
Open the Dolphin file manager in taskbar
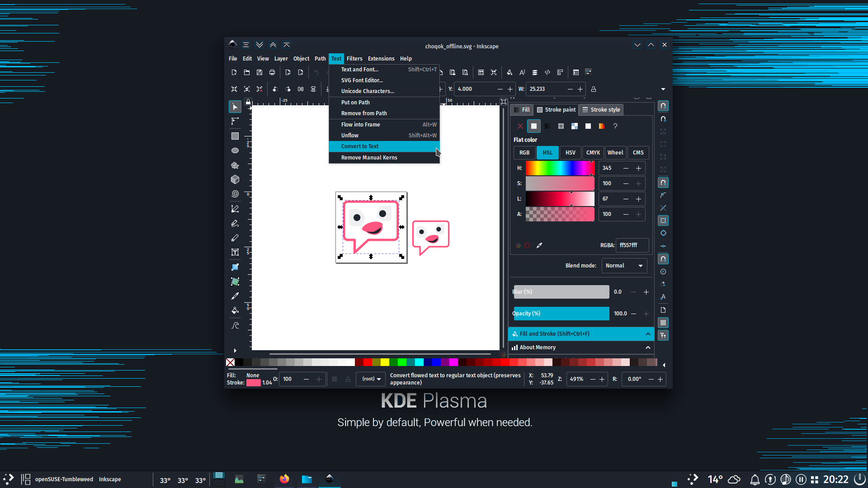coord(307,479)
